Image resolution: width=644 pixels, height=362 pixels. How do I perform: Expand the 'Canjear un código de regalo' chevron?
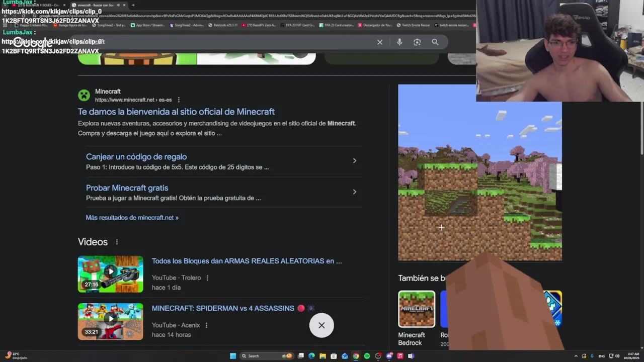pyautogui.click(x=355, y=161)
